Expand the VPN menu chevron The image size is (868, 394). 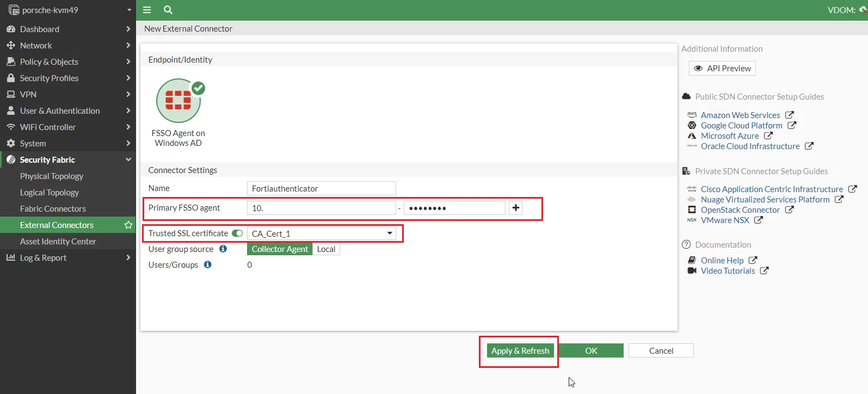pyautogui.click(x=128, y=94)
